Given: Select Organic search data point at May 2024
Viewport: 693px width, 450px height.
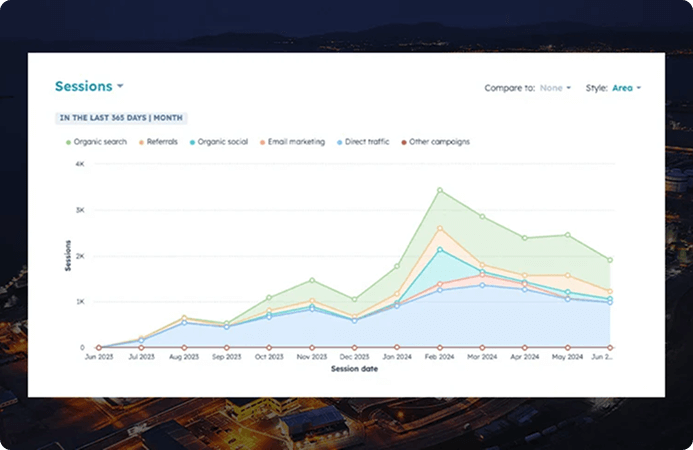Looking at the screenshot, I should point(568,235).
